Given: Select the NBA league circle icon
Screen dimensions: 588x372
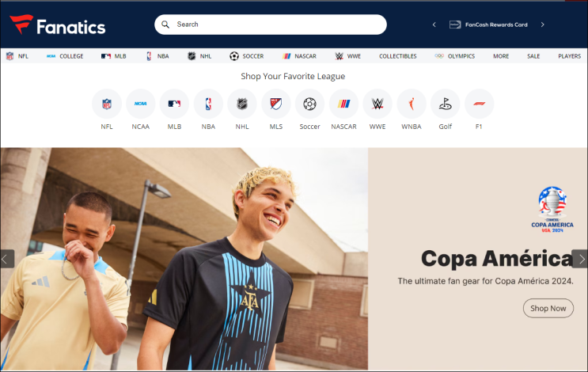Looking at the screenshot, I should pyautogui.click(x=208, y=104).
